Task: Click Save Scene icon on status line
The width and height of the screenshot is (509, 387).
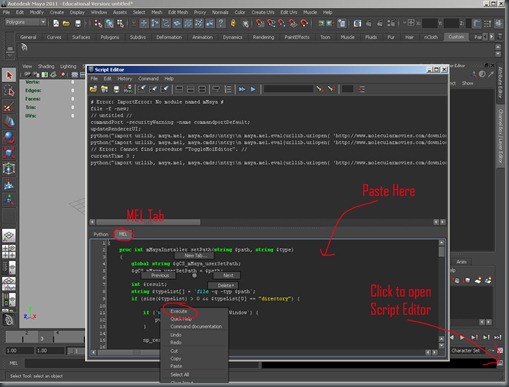Action: (78, 23)
